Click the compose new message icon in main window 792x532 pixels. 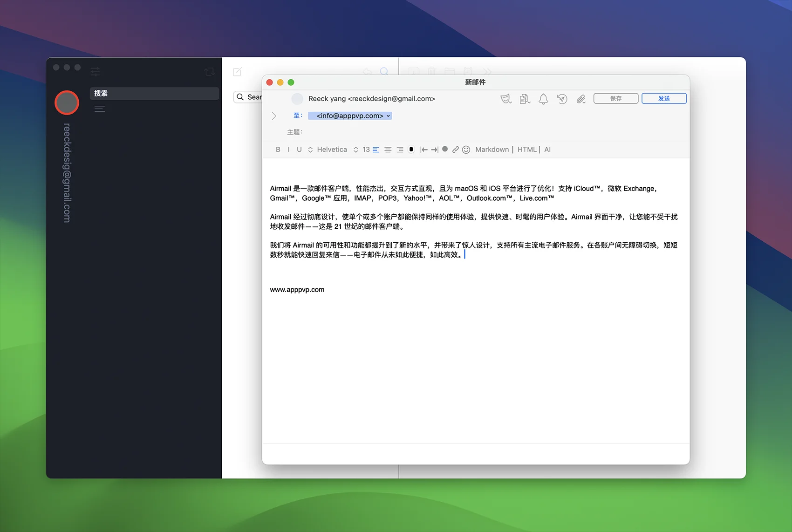coord(237,72)
